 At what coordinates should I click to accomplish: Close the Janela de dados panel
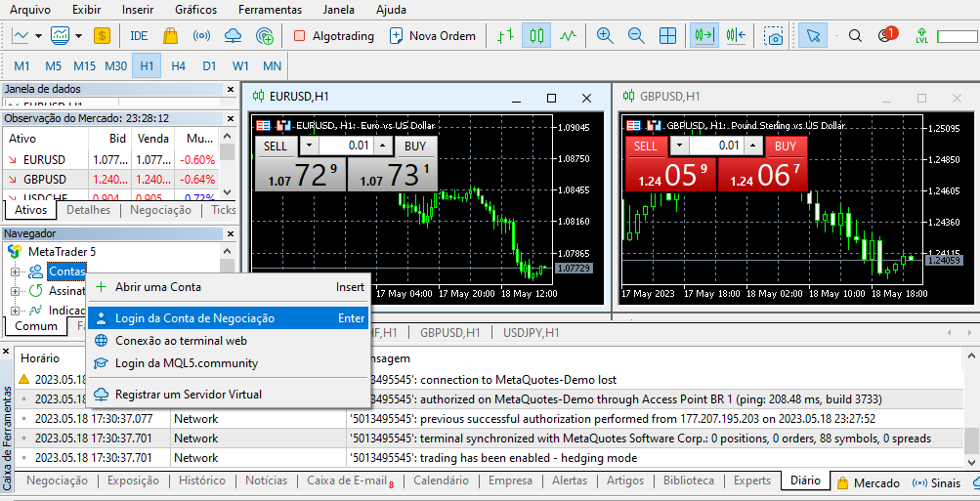(x=230, y=89)
